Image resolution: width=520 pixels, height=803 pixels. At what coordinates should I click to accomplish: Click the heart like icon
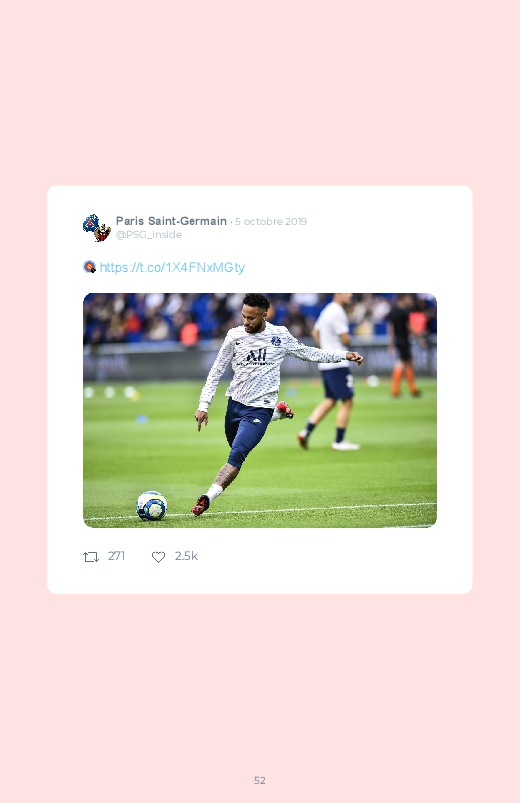[x=158, y=557]
